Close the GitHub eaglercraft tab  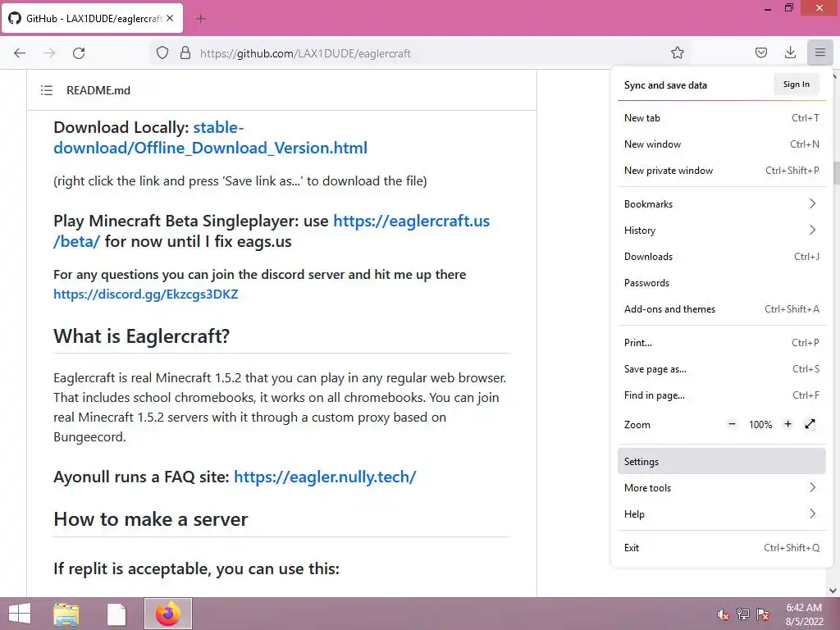(x=170, y=18)
